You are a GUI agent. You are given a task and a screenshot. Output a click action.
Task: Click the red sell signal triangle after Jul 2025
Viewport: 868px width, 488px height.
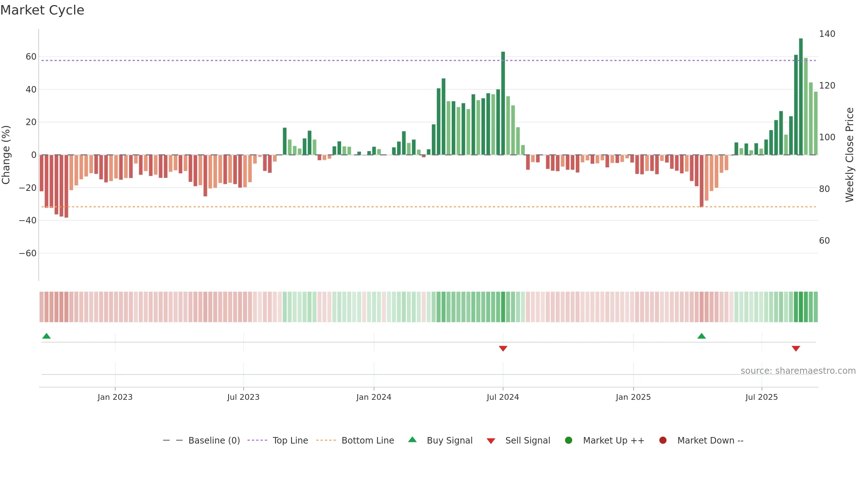pyautogui.click(x=796, y=348)
